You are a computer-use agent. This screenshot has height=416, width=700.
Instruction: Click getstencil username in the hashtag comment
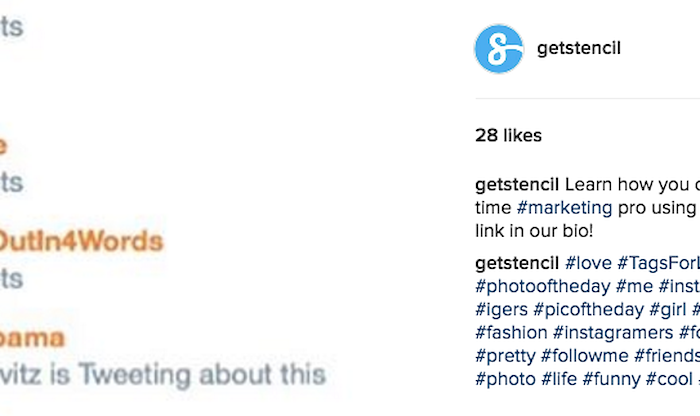coord(517,263)
